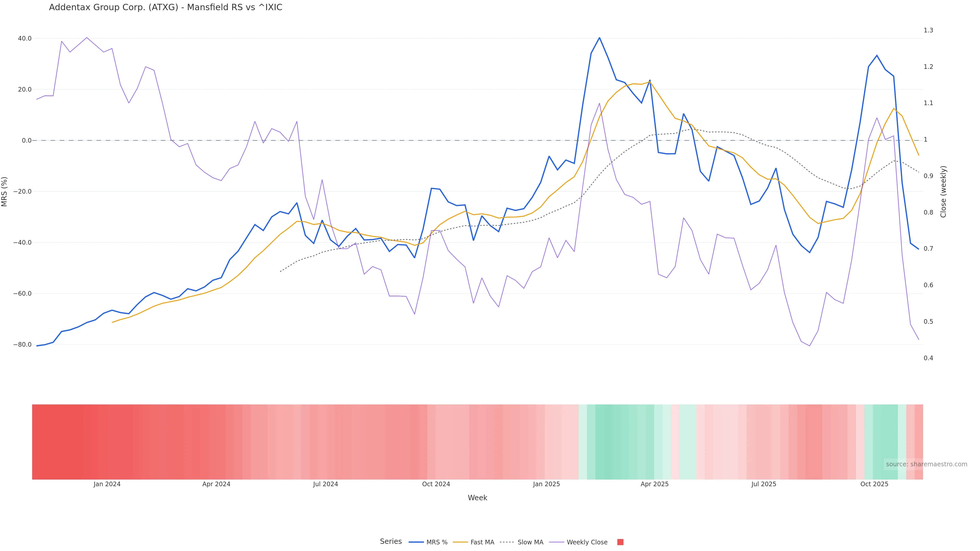
Task: Hide the Weekly Close legend series
Action: 587,542
